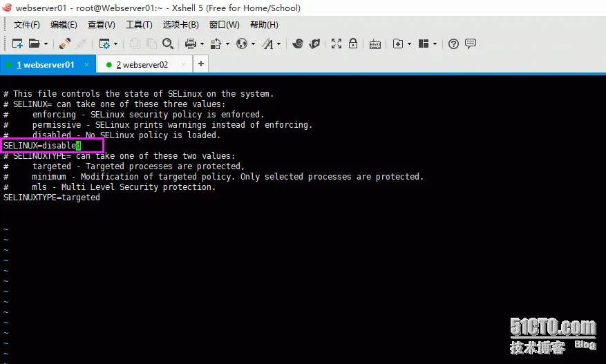Click the font letter A icon

(267, 44)
